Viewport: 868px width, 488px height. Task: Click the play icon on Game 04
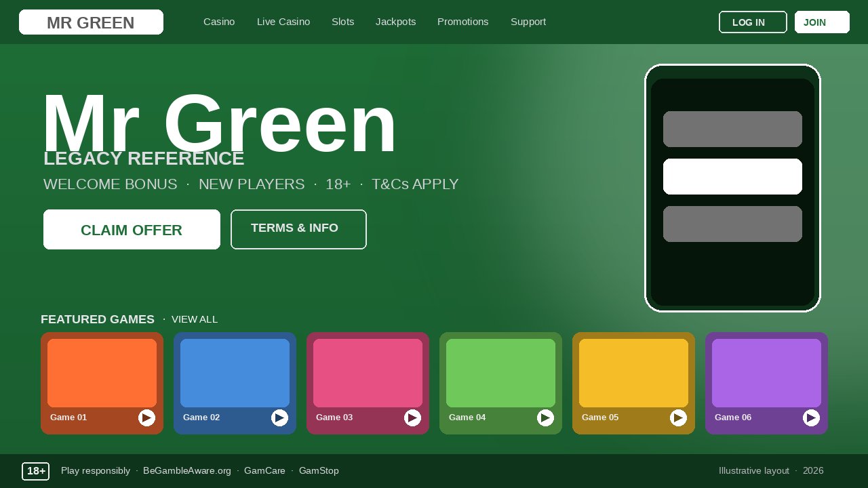(x=545, y=418)
